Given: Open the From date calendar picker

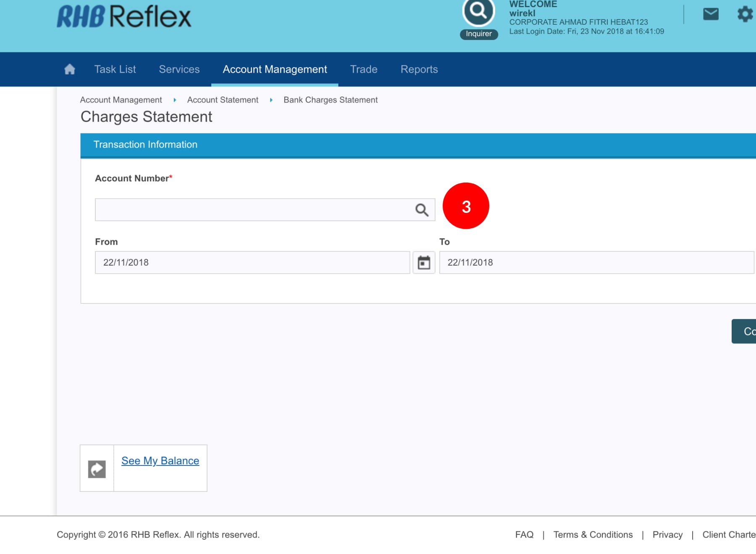Looking at the screenshot, I should click(424, 263).
